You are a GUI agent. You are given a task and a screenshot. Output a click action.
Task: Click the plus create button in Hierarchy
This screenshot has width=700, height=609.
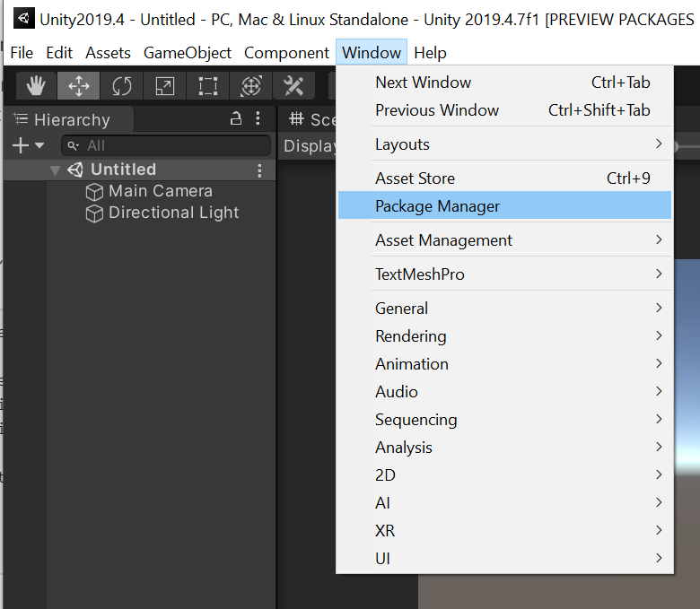click(x=21, y=145)
